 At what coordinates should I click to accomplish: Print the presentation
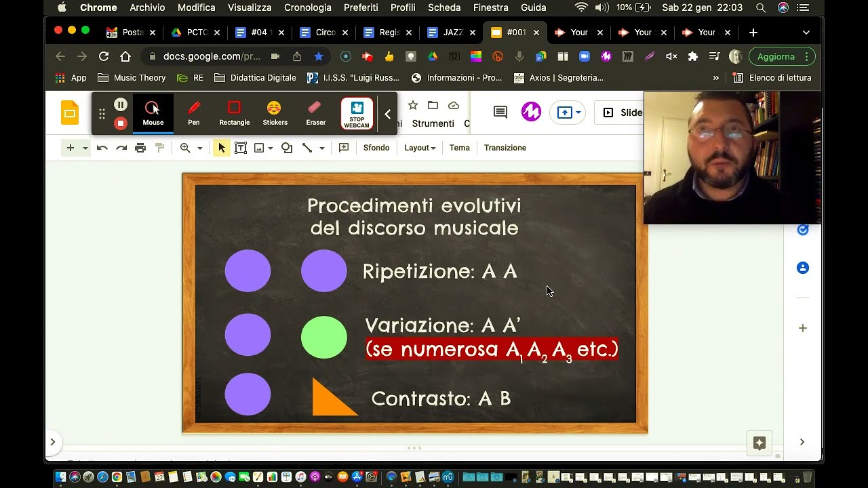[x=140, y=148]
